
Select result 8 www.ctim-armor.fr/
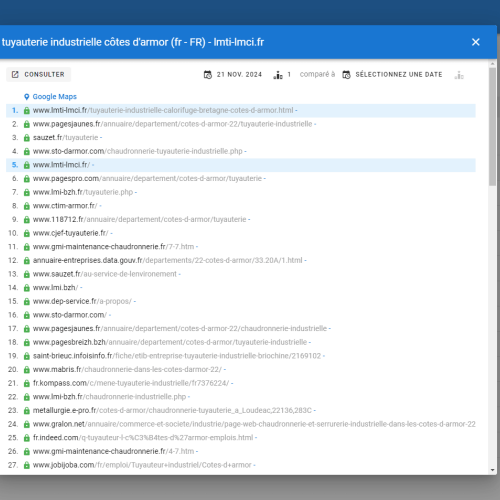65,206
